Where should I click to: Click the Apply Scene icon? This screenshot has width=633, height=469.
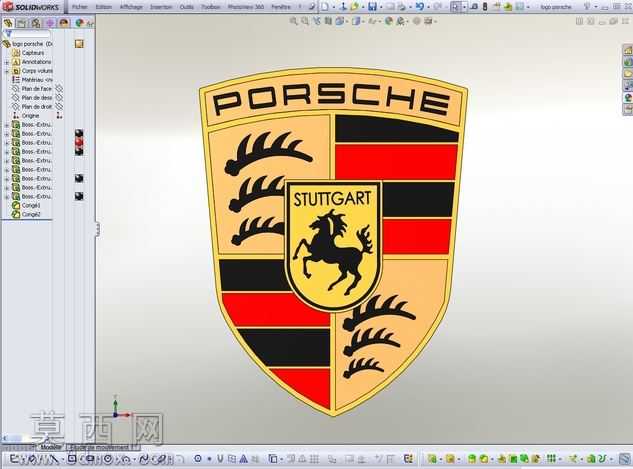pos(400,21)
